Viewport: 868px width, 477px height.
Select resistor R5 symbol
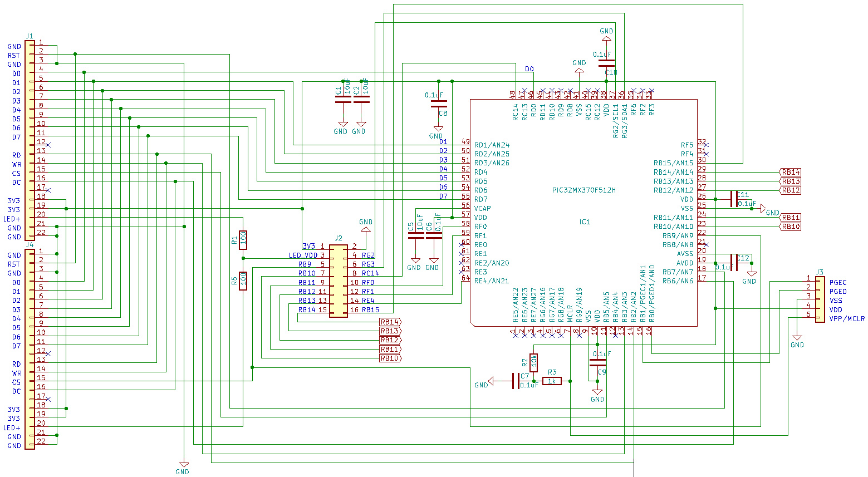pyautogui.click(x=243, y=281)
